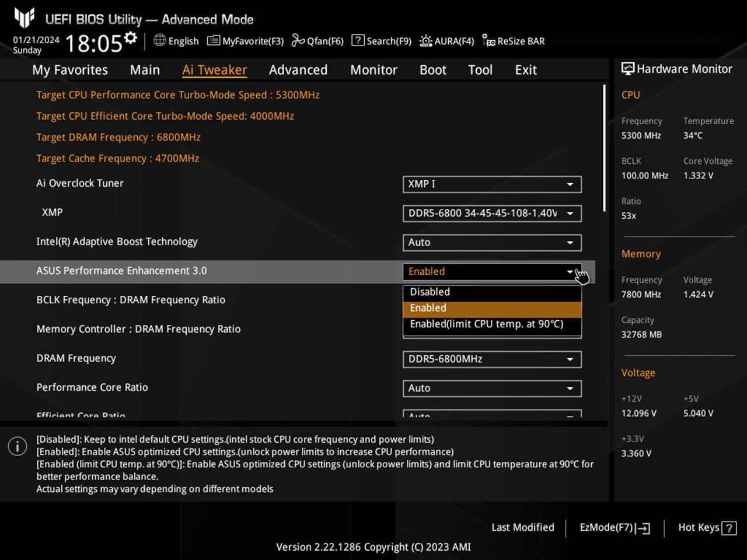Click memory voltage value 1.424 V

699,295
